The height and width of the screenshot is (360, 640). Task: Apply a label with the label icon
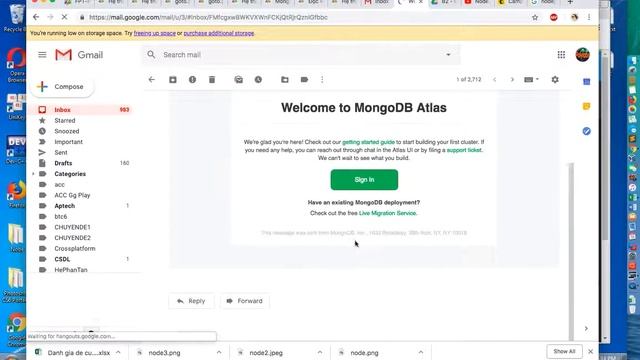[304, 80]
